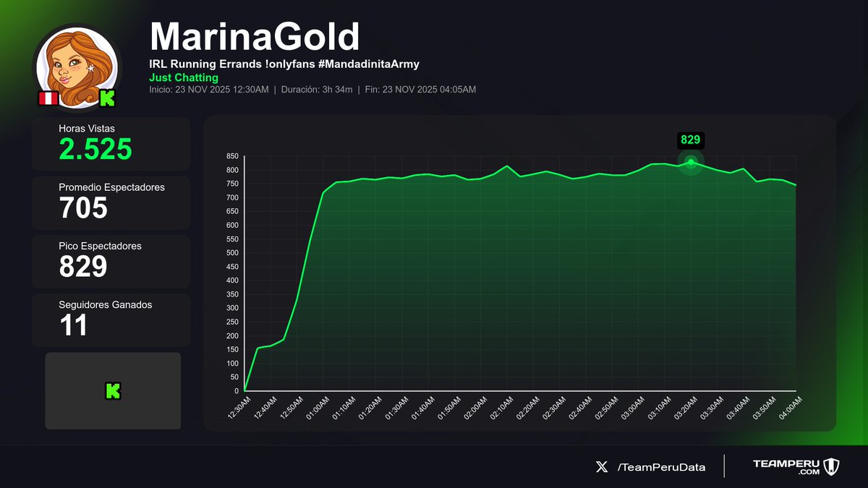Click the 850 y-axis label

pyautogui.click(x=232, y=156)
